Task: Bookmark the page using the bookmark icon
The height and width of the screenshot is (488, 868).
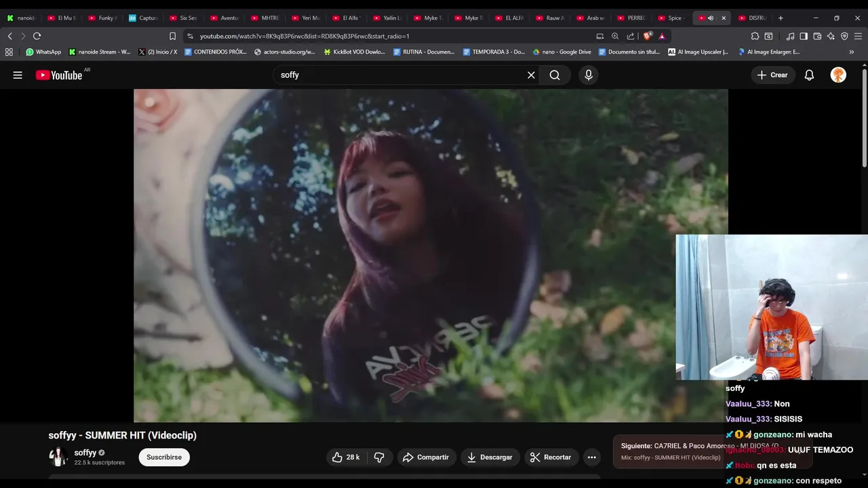Action: 172,36
